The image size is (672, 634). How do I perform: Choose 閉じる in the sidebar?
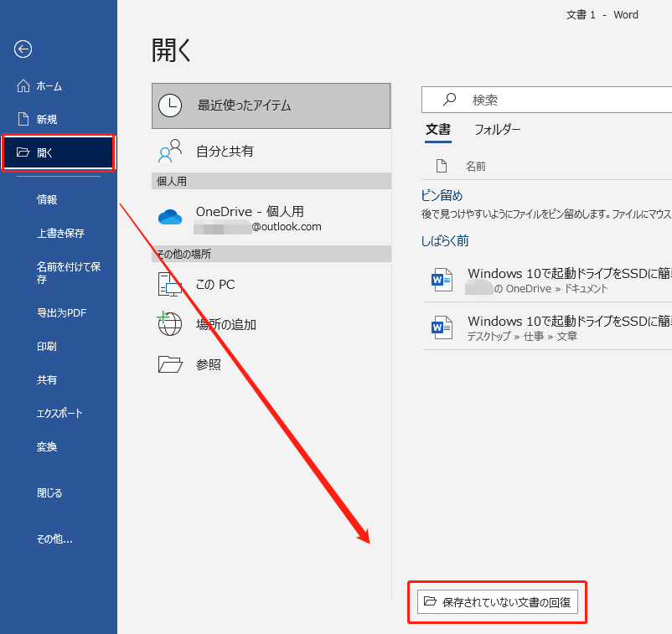49,492
